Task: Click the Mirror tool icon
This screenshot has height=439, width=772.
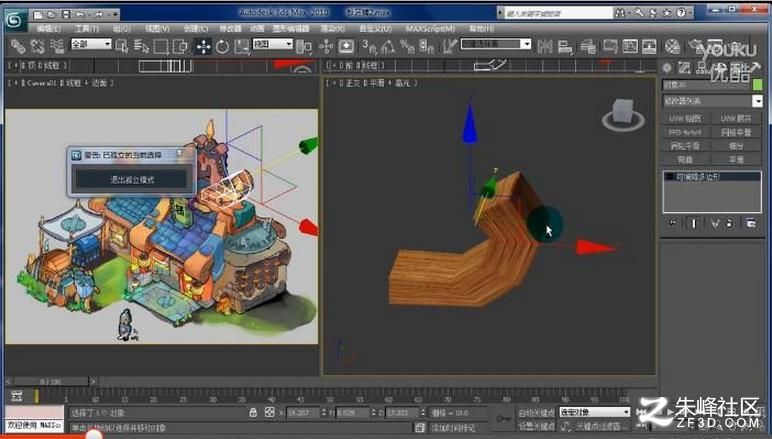Action: [x=545, y=46]
